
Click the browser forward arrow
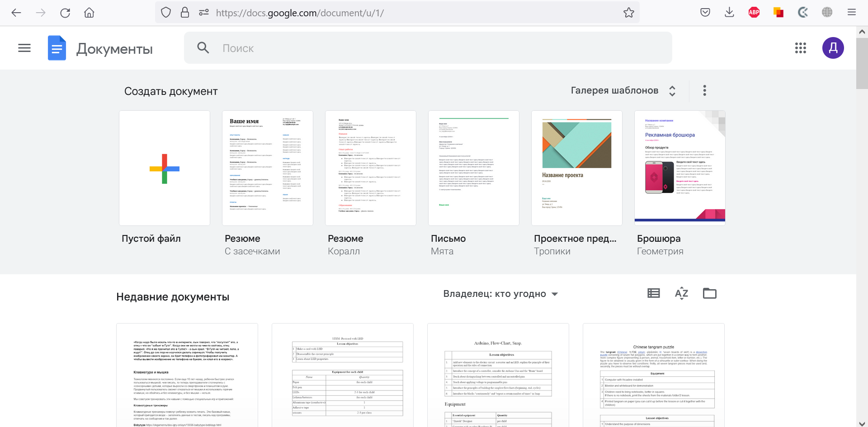pyautogui.click(x=41, y=13)
